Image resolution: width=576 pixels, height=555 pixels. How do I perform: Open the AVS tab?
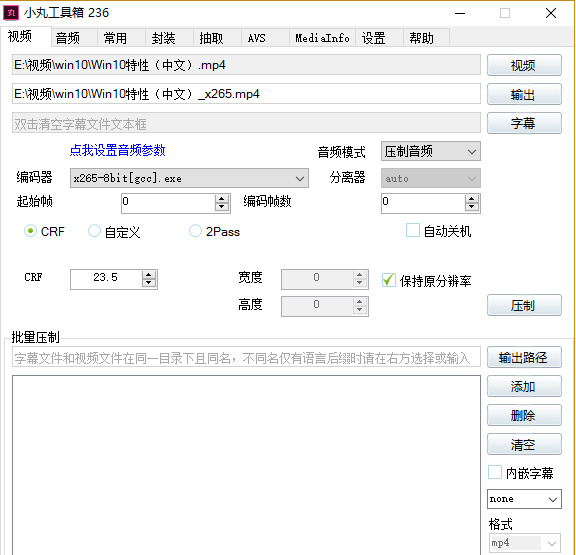pos(265,38)
